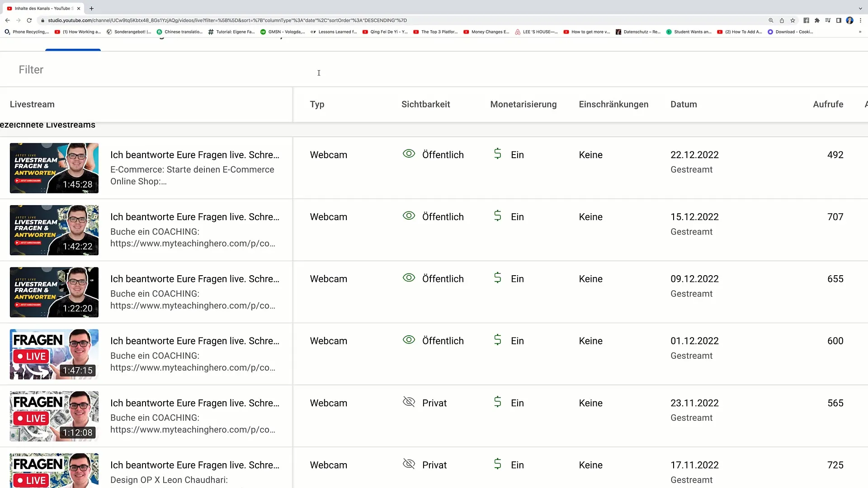Click bookmark star icon in browser toolbar
The height and width of the screenshot is (488, 868).
pos(792,20)
